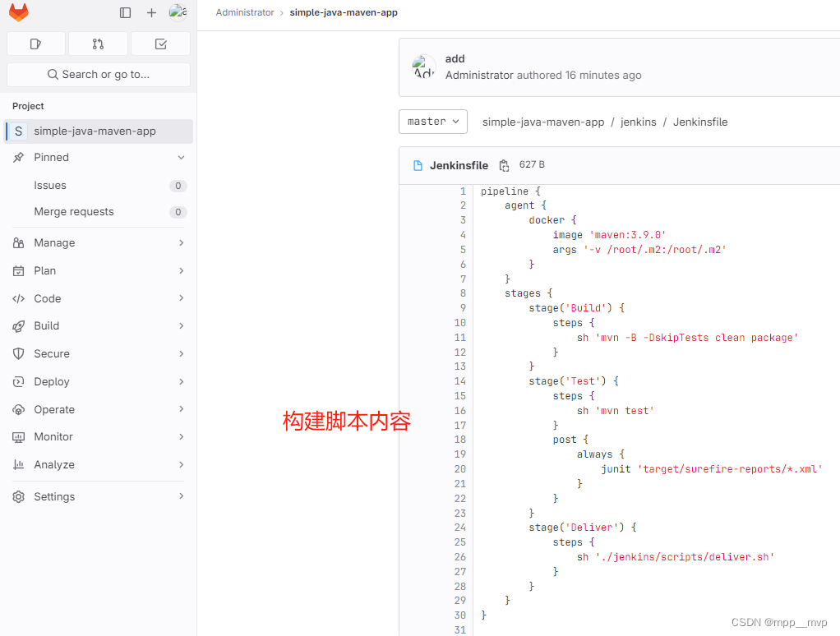Image resolution: width=840 pixels, height=636 pixels.
Task: Click the Search or go to field
Action: (x=99, y=75)
